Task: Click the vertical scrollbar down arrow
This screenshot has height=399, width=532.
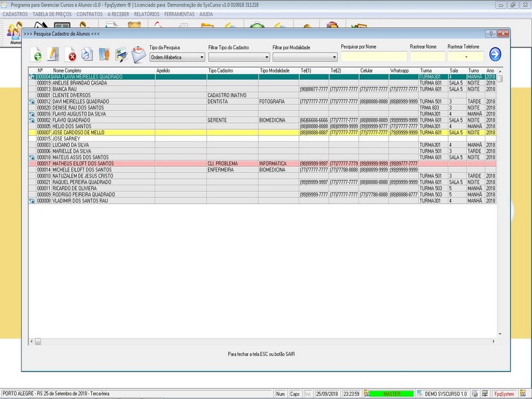Action: coord(500,334)
